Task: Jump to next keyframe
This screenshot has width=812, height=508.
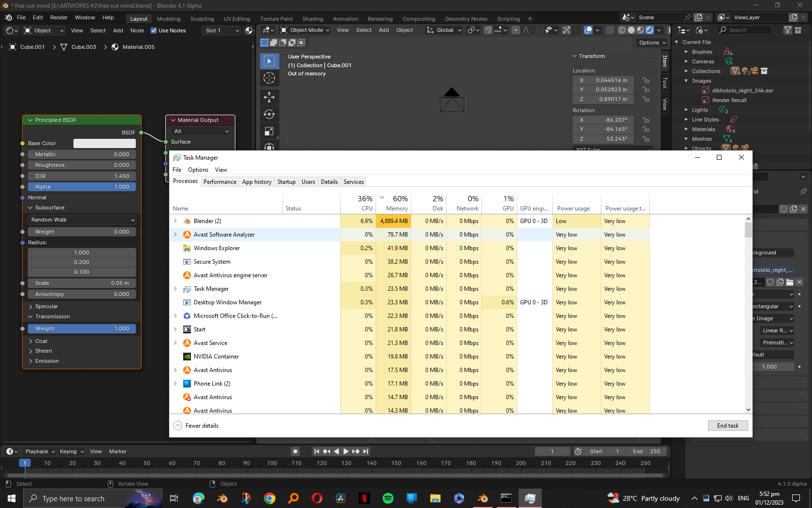Action: coord(356,451)
